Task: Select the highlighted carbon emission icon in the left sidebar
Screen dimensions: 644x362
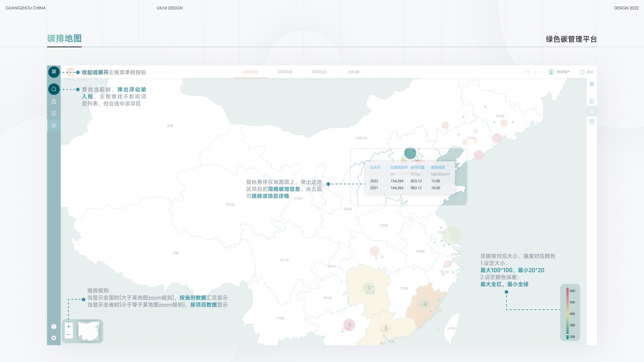Action: click(x=54, y=125)
